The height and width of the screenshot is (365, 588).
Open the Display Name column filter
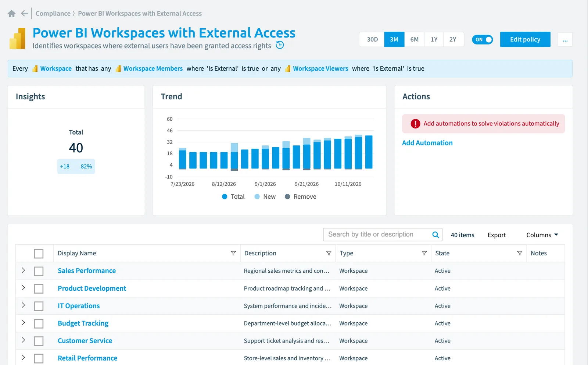click(x=233, y=253)
